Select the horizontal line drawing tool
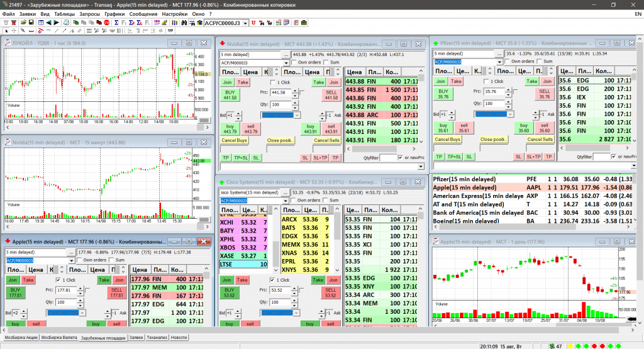The width and height of the screenshot is (644, 349). point(48,31)
